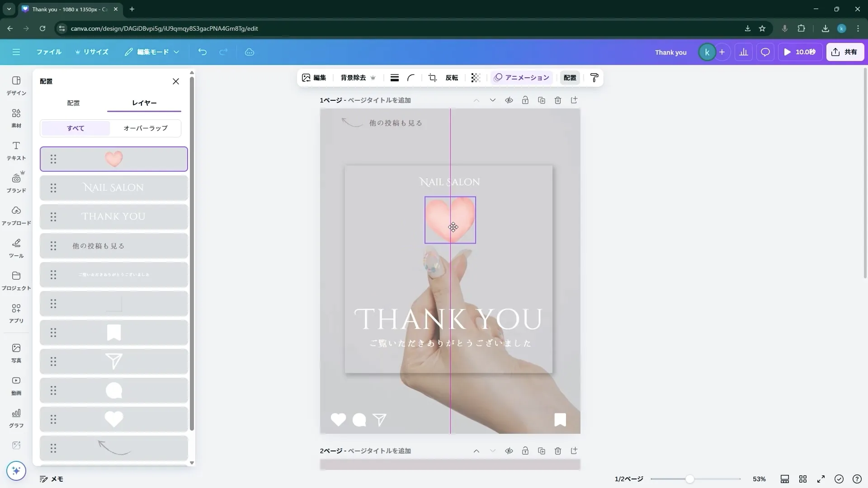This screenshot has width=868, height=488.
Task: Open the analytics bar chart icon in header
Action: point(744,52)
